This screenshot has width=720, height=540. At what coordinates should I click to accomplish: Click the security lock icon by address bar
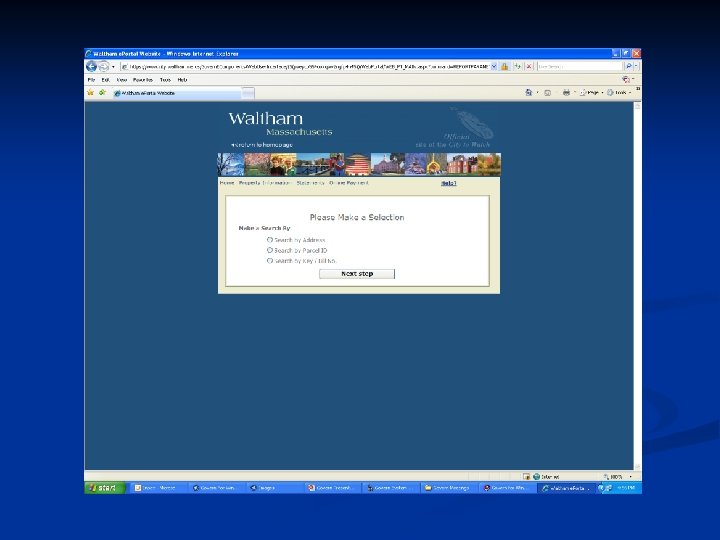(505, 67)
